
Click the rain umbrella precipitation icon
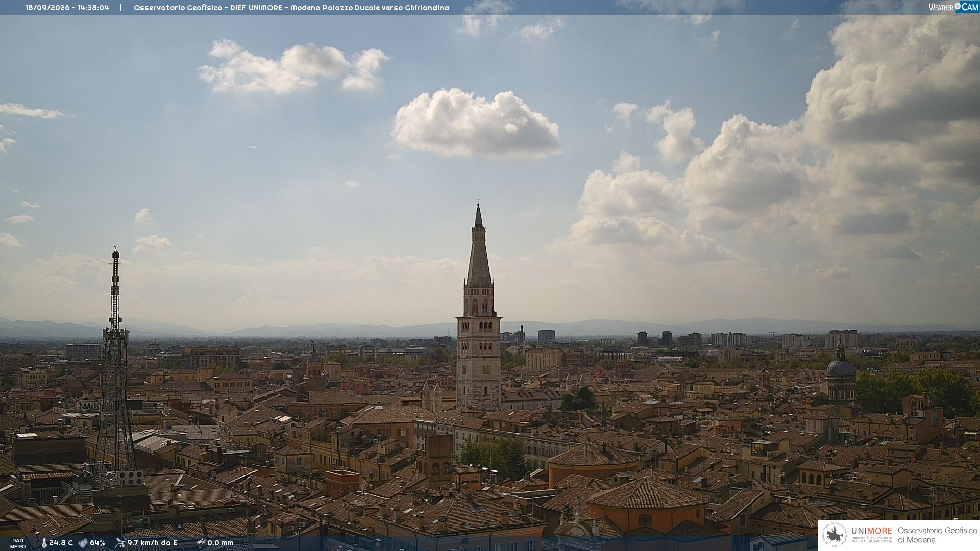(201, 543)
